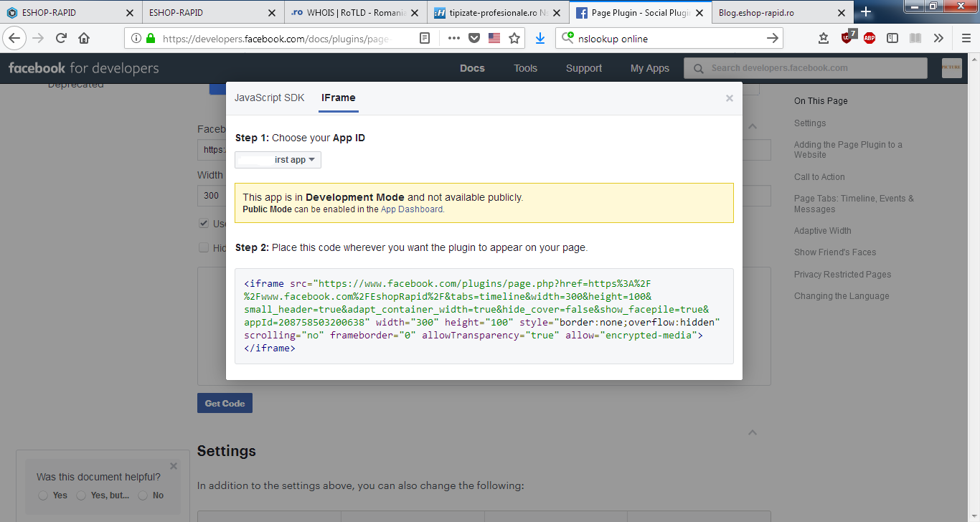The width and height of the screenshot is (980, 522).
Task: Select the No radio button
Action: pos(143,495)
